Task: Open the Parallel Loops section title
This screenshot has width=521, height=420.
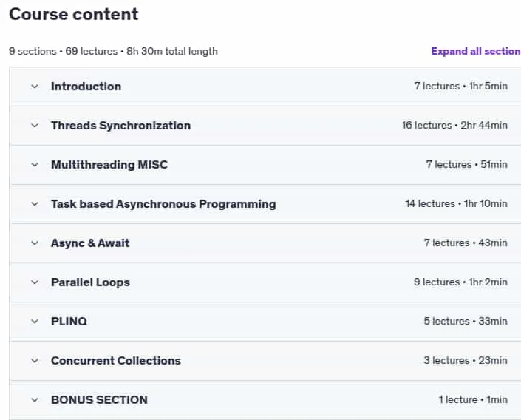Action: tap(90, 282)
